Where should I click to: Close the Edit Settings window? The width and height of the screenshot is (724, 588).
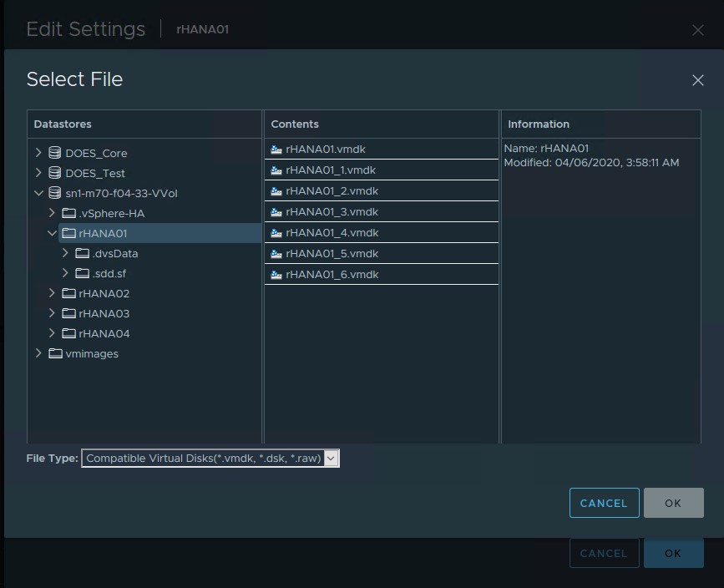[697, 30]
